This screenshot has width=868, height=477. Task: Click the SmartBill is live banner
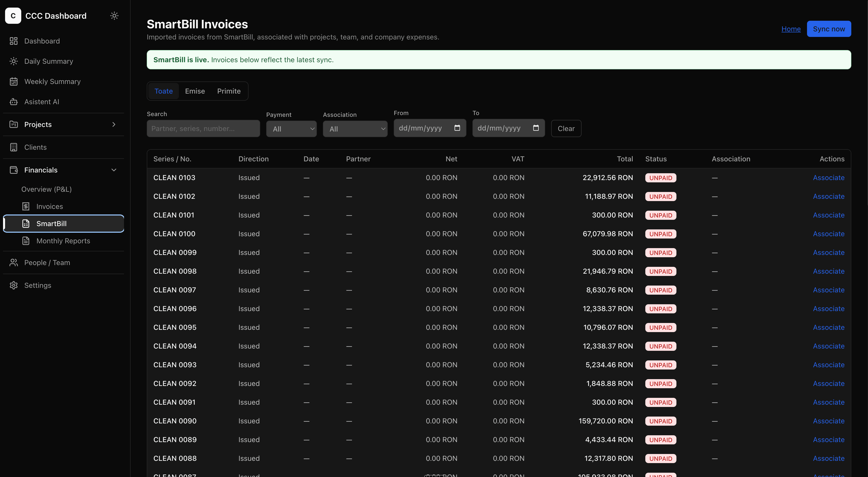(499, 60)
